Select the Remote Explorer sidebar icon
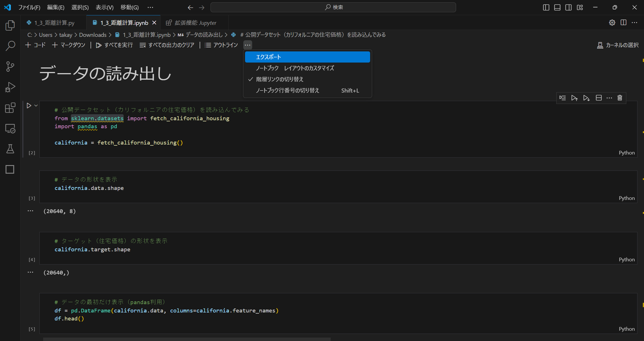The height and width of the screenshot is (341, 644). [x=10, y=129]
